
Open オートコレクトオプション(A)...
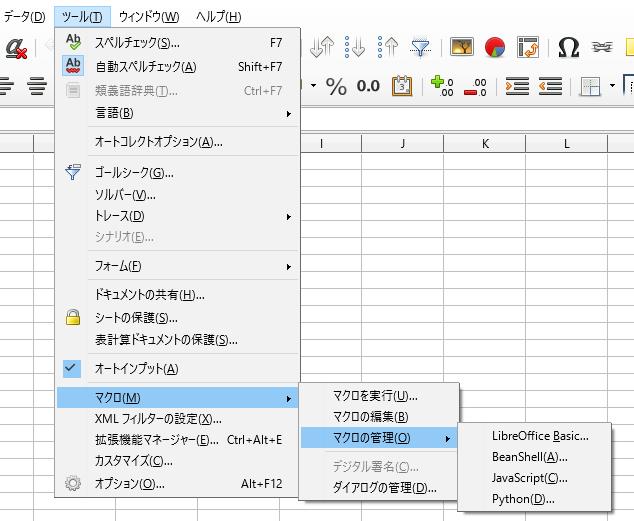pyautogui.click(x=178, y=142)
